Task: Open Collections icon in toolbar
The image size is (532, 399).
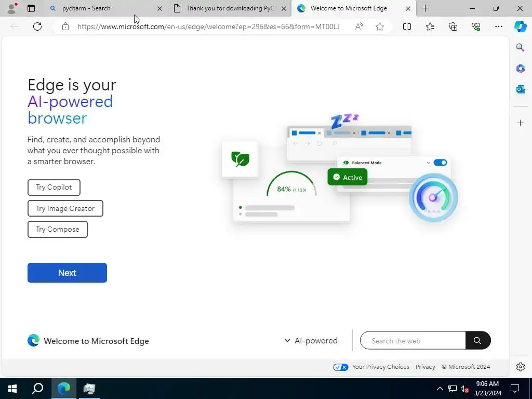Action: click(453, 26)
